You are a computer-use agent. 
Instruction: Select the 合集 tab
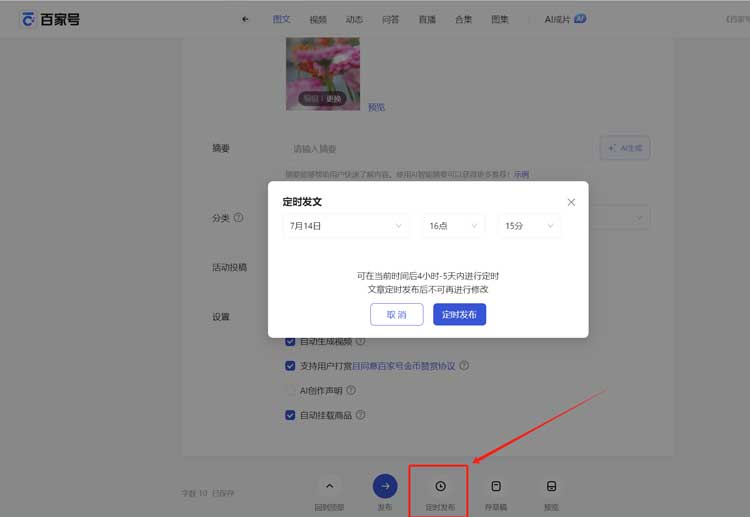click(463, 19)
